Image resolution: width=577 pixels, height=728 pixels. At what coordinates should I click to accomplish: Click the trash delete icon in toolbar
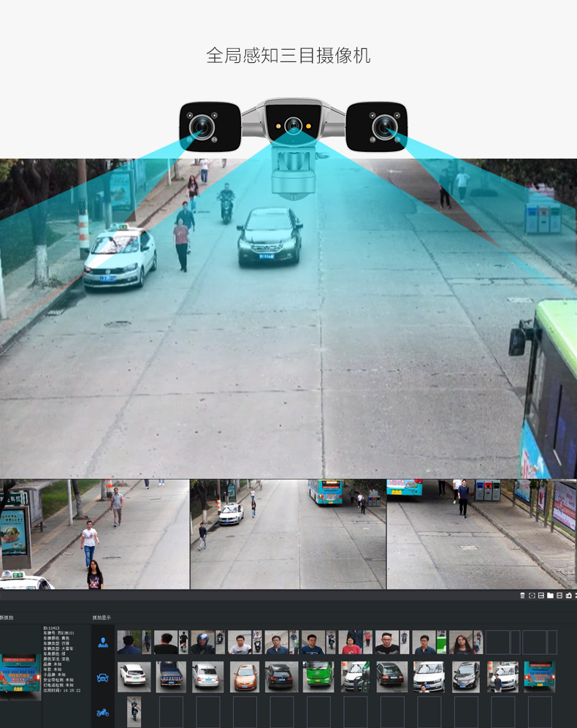pyautogui.click(x=522, y=596)
